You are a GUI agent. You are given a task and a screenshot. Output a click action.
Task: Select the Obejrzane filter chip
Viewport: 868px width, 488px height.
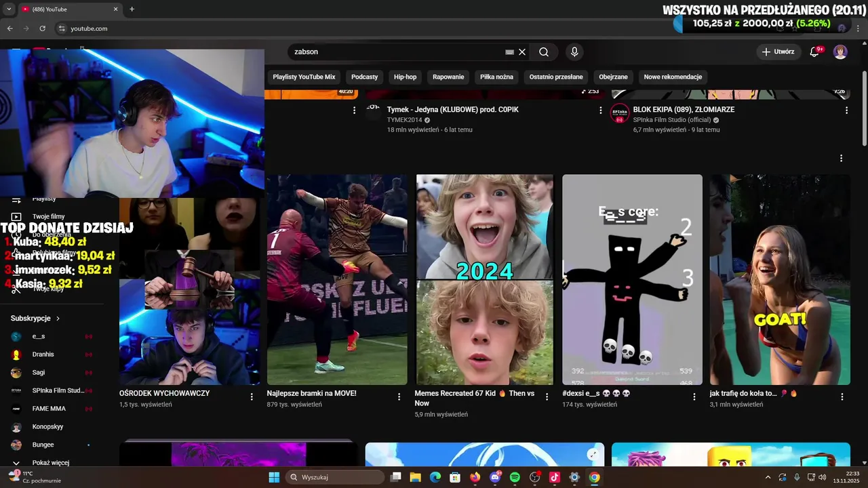(x=613, y=77)
